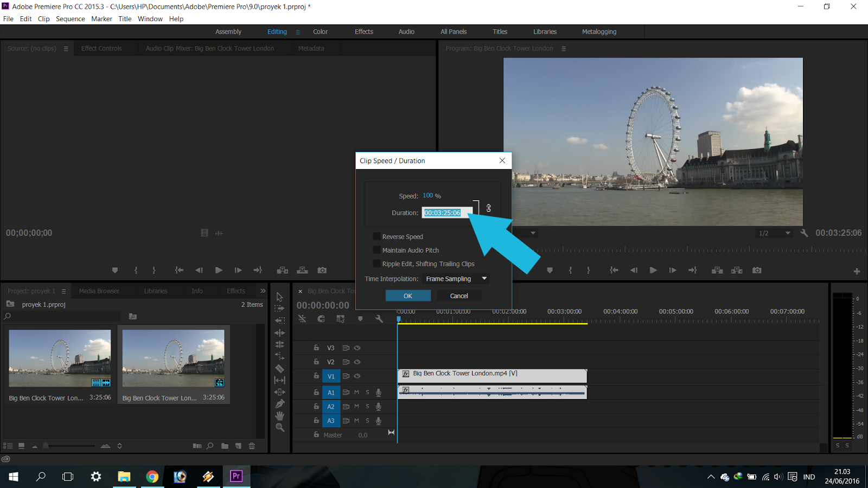Open the sort icons menu in Project panel
The width and height of the screenshot is (868, 488).
[119, 446]
